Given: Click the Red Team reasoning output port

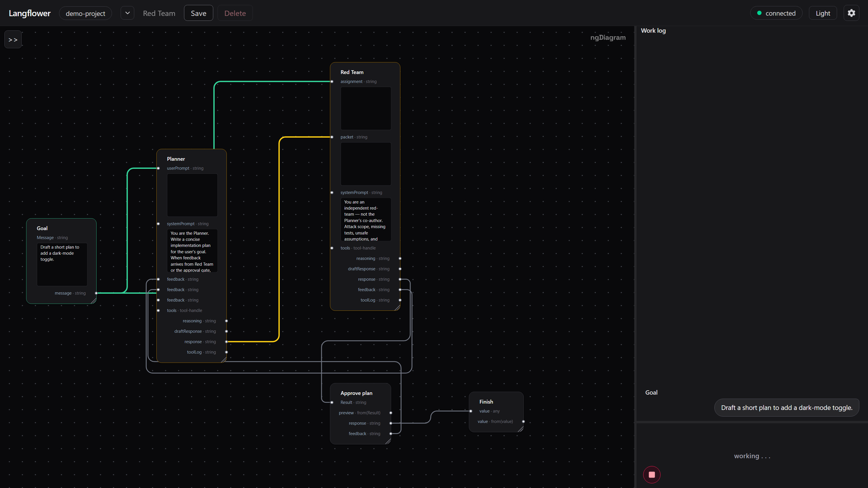Looking at the screenshot, I should point(400,258).
